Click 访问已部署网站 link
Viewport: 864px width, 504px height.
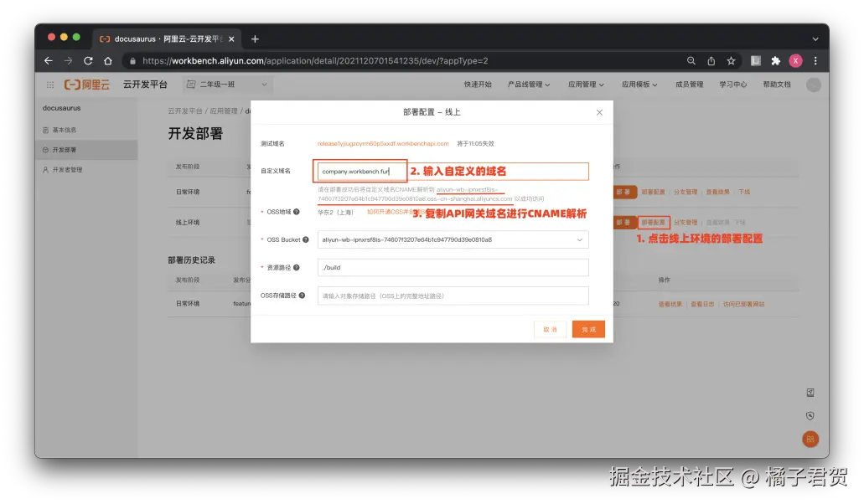click(744, 304)
